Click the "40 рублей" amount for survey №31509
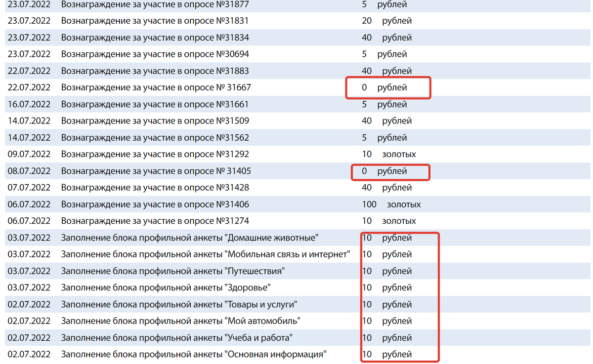 click(x=387, y=121)
